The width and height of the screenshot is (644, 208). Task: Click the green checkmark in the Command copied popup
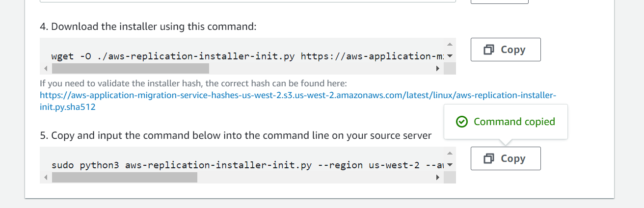[462, 122]
